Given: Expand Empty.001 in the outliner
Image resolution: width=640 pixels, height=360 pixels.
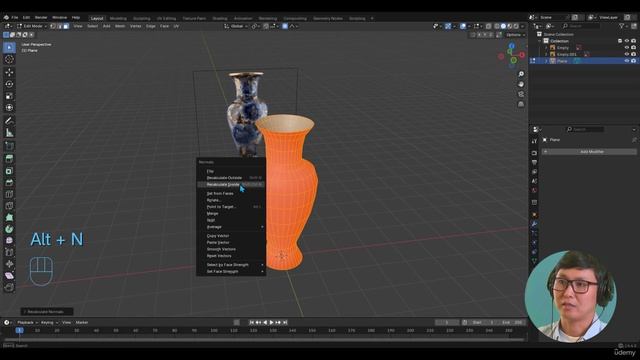Looking at the screenshot, I should 547,54.
